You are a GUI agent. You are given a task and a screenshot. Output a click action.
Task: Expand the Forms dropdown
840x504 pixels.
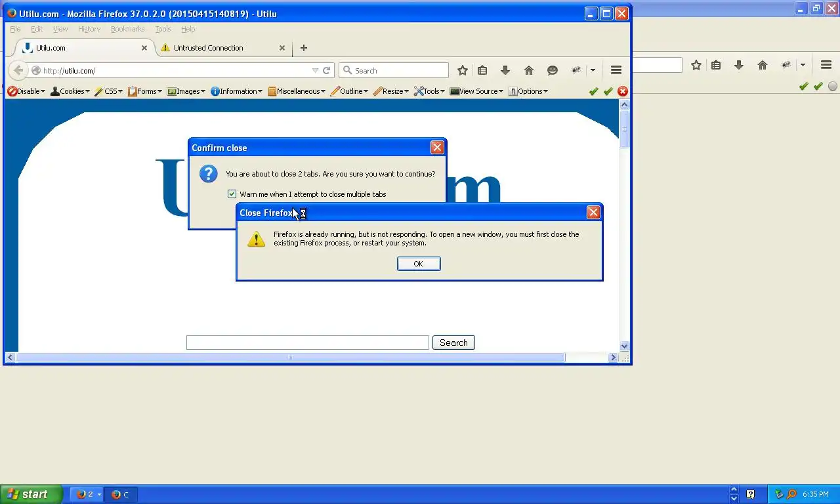click(145, 91)
